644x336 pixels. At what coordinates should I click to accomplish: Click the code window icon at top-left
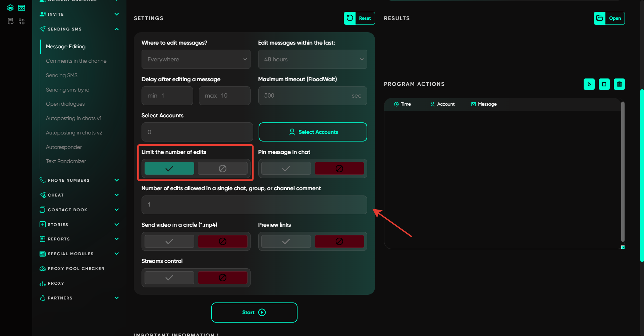(21, 8)
